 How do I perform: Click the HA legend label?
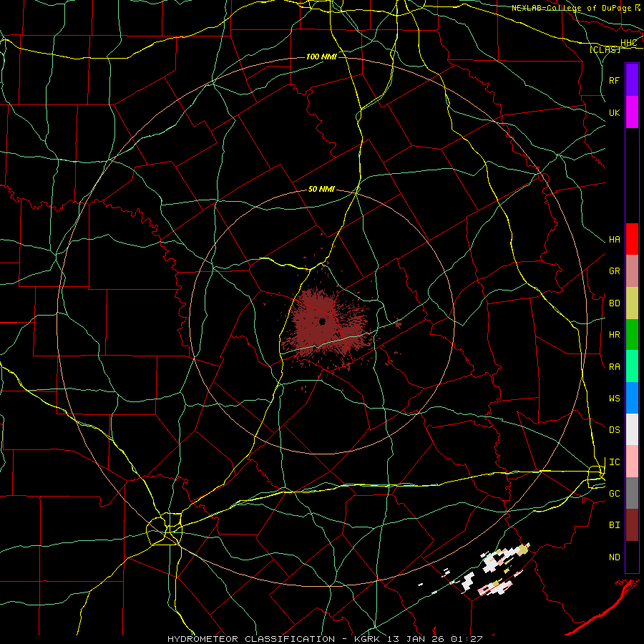[614, 240]
